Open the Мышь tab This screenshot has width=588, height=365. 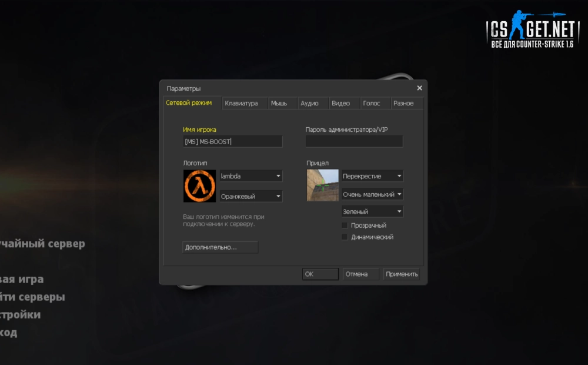(x=283, y=103)
